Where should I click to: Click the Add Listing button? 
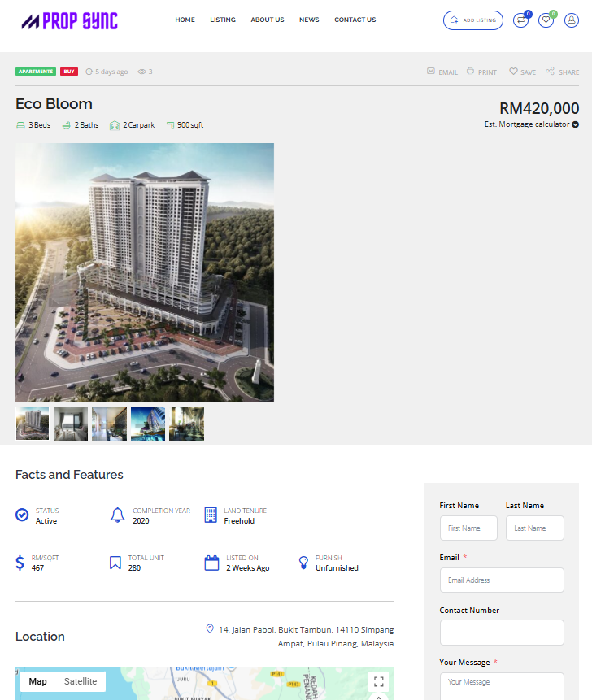pos(473,20)
